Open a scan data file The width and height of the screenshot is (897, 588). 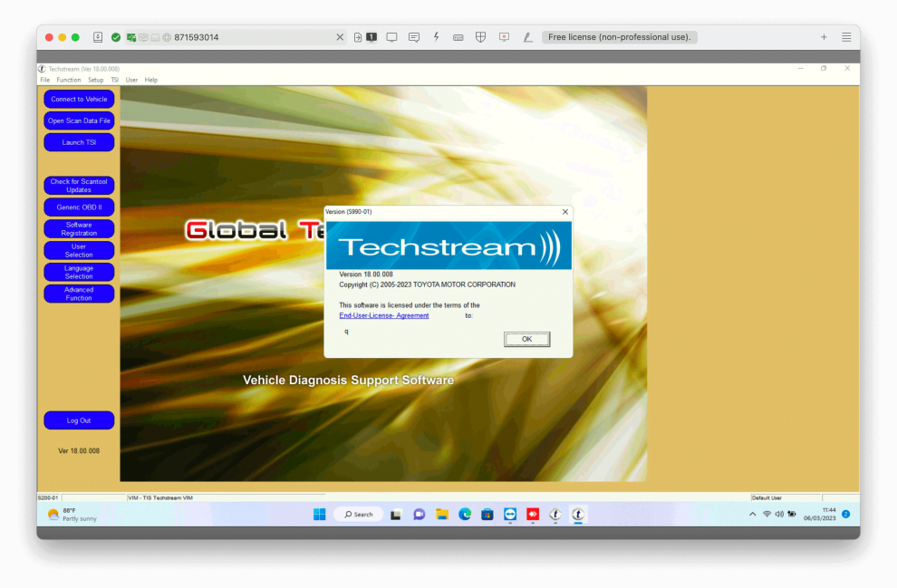pos(79,120)
